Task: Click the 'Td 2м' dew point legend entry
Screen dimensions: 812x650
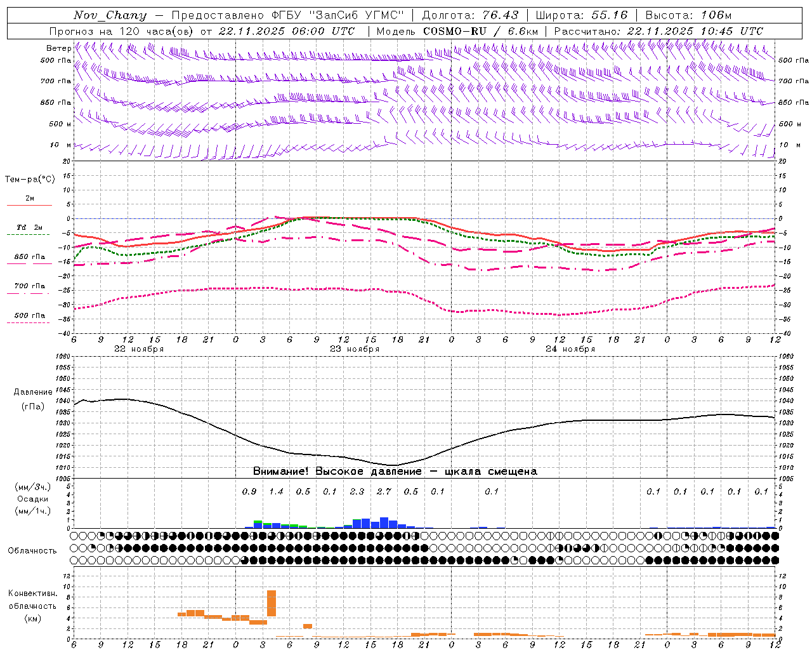Action: tap(29, 227)
